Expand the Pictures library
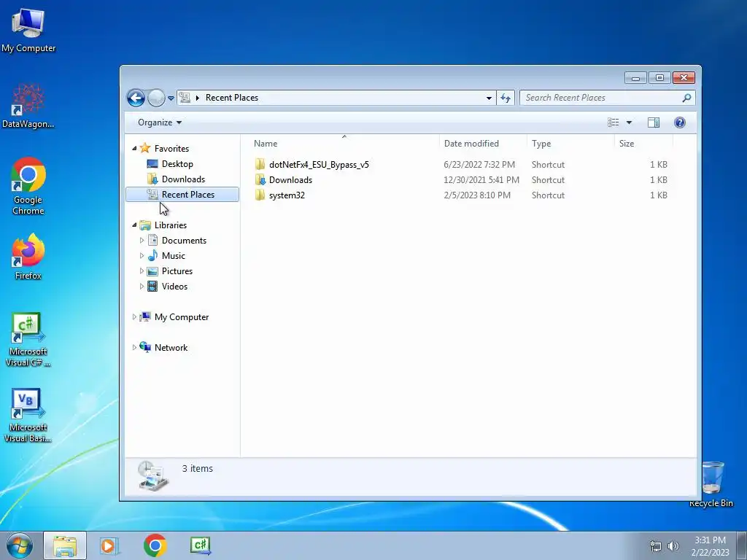 [x=142, y=271]
